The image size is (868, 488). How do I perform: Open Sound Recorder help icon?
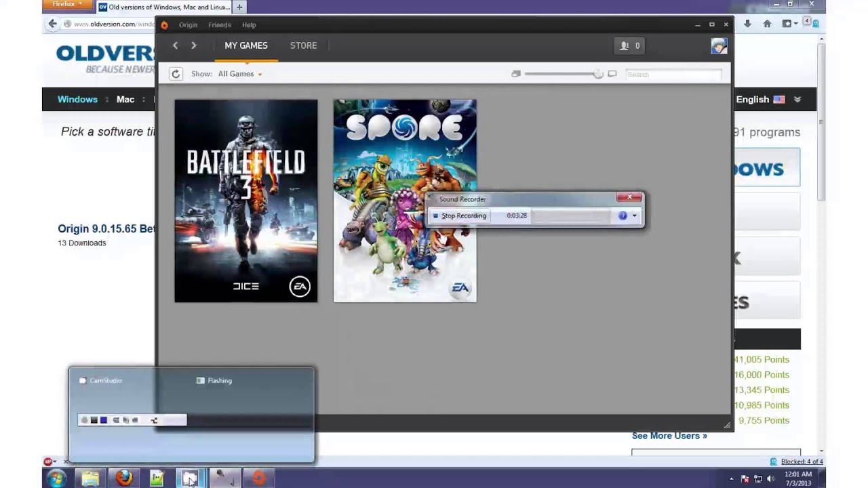point(623,216)
